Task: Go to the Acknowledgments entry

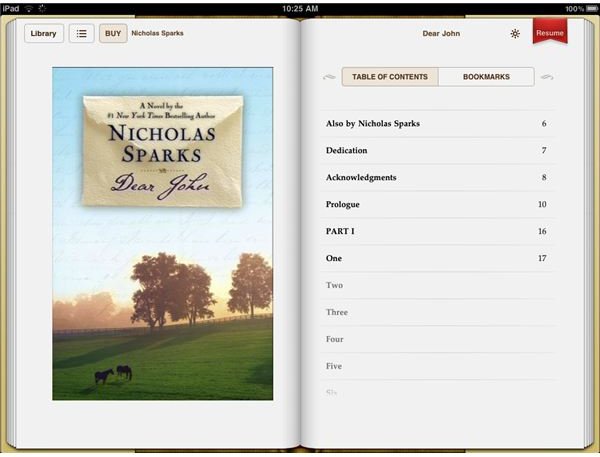Action: (437, 178)
